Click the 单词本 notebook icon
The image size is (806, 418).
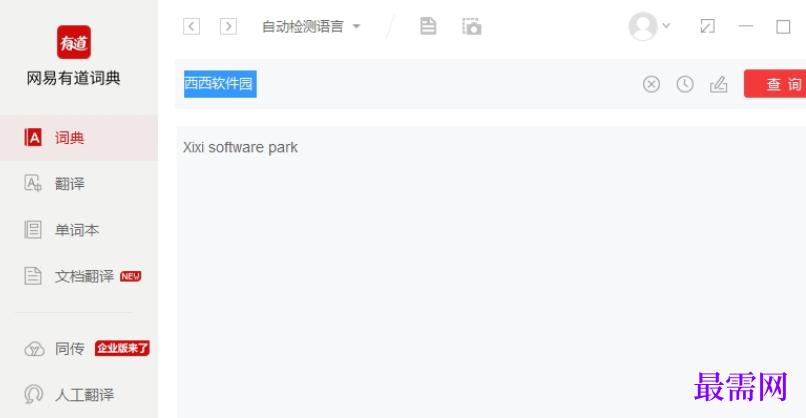[33, 229]
